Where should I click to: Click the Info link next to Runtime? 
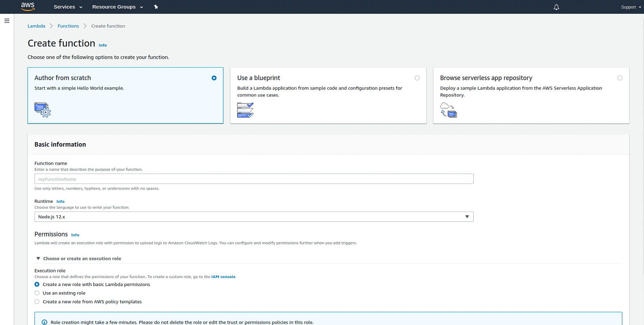pyautogui.click(x=60, y=201)
